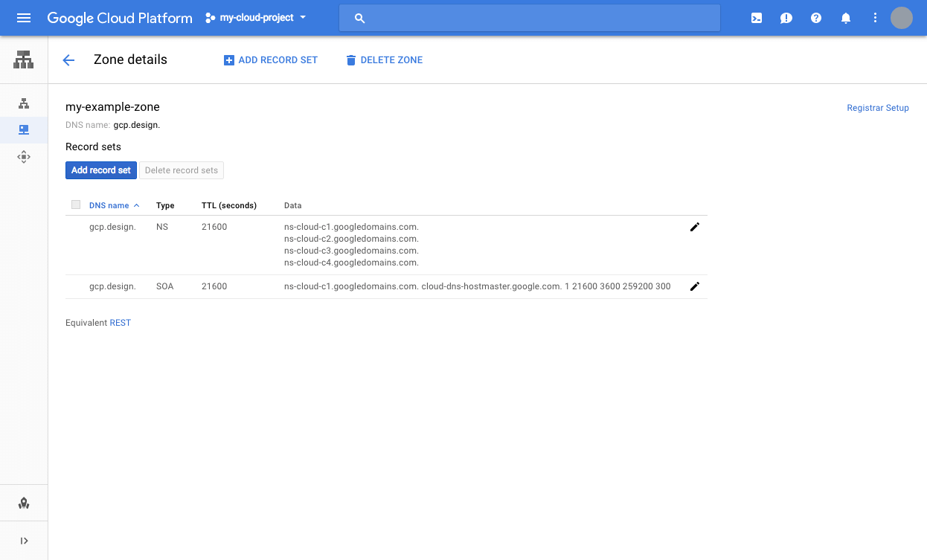Open Load balancing in the sidebar

click(24, 103)
